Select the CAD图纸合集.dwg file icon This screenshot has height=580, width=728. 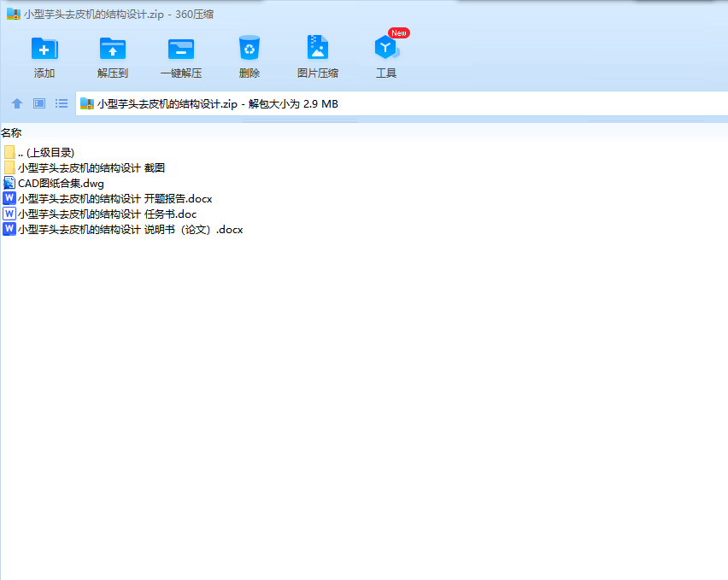[x=9, y=183]
